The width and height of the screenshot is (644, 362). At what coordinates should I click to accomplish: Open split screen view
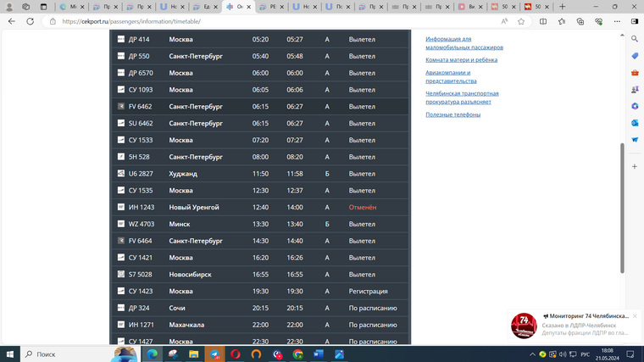(543, 21)
